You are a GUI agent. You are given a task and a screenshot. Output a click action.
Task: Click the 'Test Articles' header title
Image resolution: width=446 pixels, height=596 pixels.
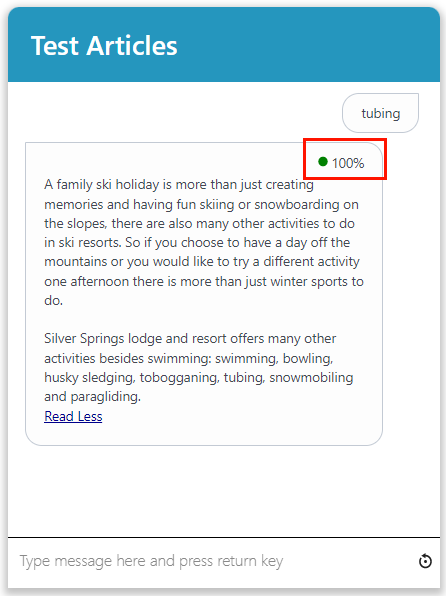pos(104,46)
